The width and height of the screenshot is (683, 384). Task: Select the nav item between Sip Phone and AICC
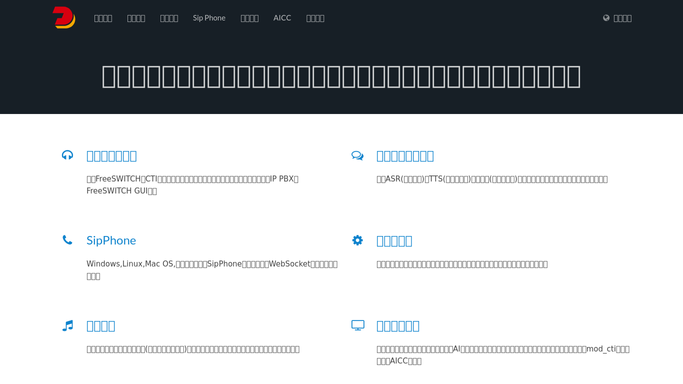250,18
